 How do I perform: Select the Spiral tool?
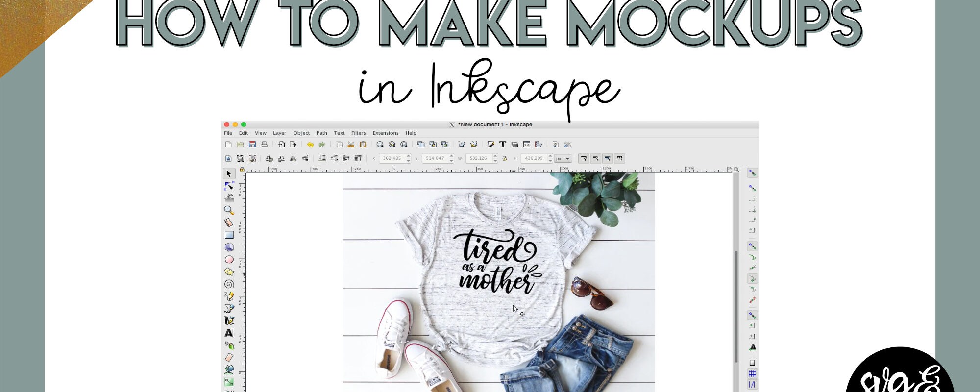click(229, 284)
